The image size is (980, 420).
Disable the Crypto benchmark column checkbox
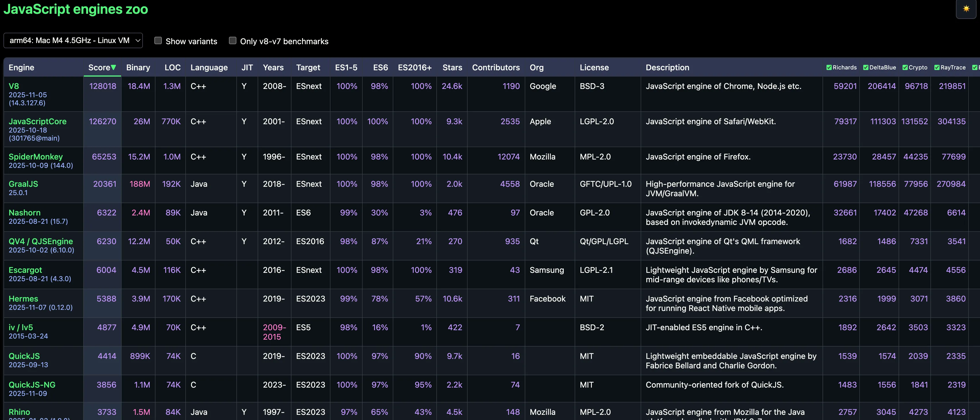coord(905,67)
